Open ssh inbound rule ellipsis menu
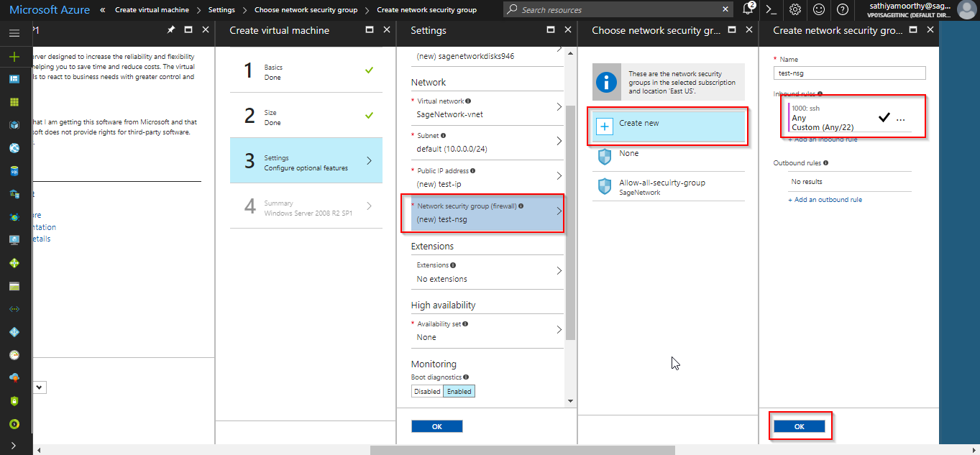The width and height of the screenshot is (980, 455). [x=901, y=119]
